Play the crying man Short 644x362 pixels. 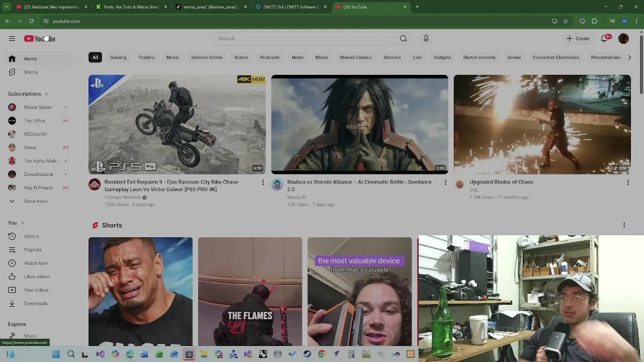[140, 292]
